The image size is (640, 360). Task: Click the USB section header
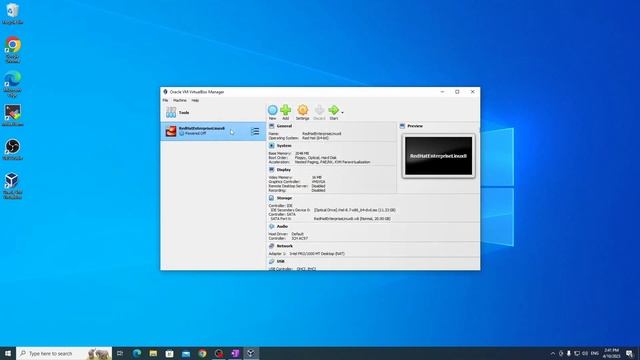[x=281, y=262]
